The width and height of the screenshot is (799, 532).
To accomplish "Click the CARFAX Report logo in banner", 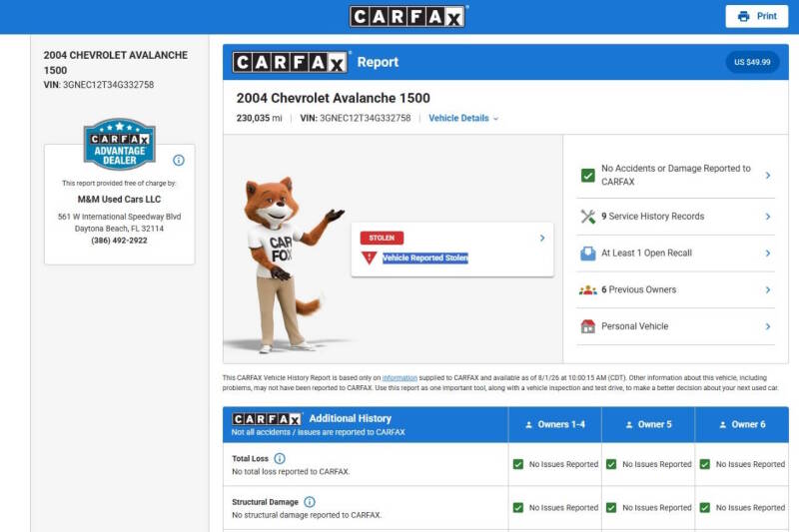I will [290, 63].
